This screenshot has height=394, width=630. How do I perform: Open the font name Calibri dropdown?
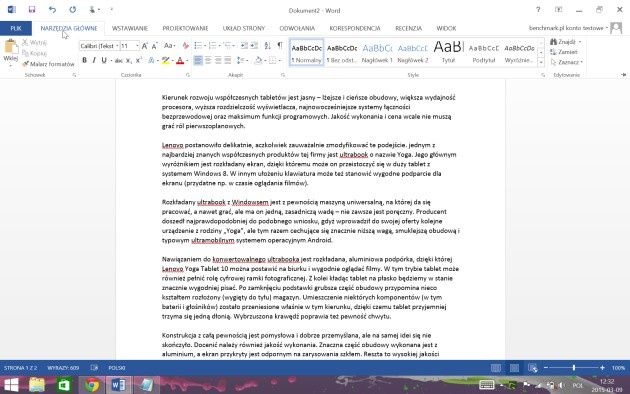pos(117,46)
